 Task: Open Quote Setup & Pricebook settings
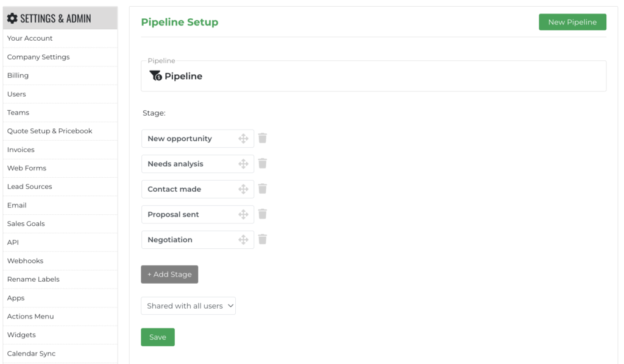click(x=49, y=131)
